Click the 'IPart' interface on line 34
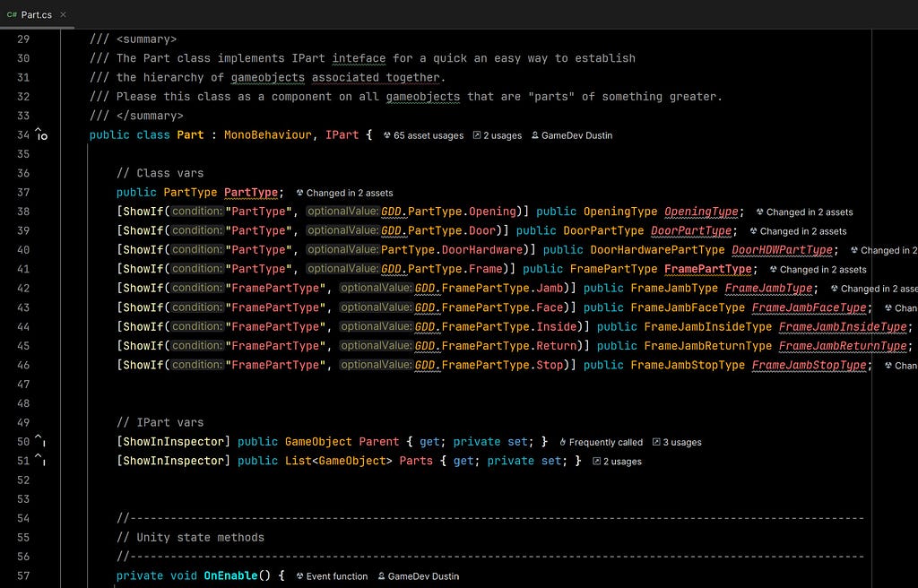The width and height of the screenshot is (918, 588). (x=342, y=134)
